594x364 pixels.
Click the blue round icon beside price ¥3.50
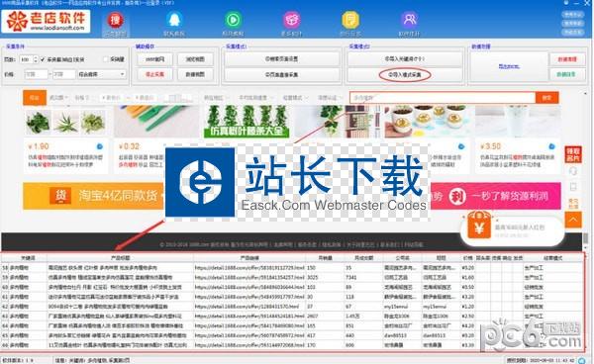(x=552, y=146)
